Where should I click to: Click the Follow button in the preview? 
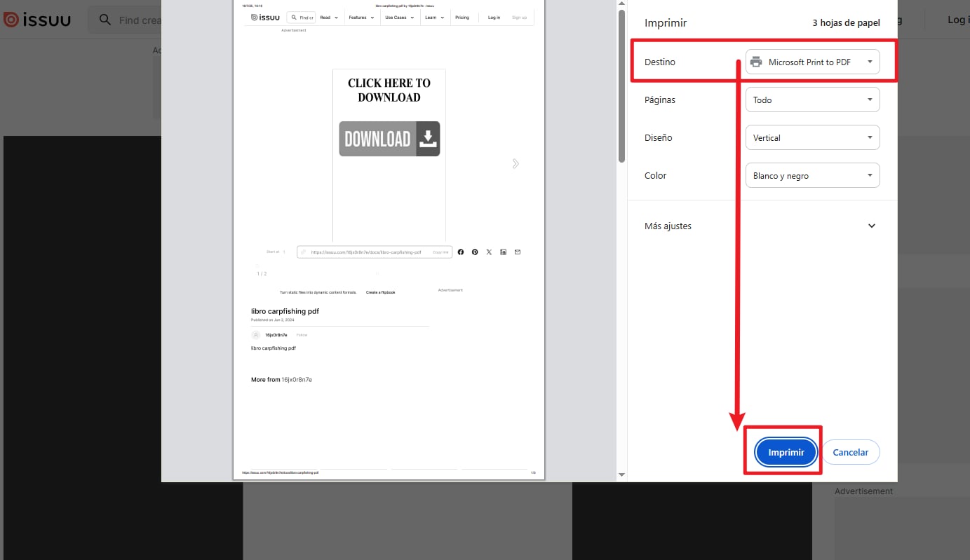(x=302, y=335)
